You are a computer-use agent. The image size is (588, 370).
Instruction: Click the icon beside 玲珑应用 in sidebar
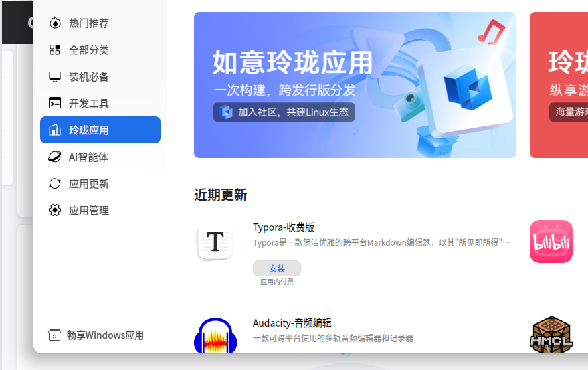coord(55,130)
